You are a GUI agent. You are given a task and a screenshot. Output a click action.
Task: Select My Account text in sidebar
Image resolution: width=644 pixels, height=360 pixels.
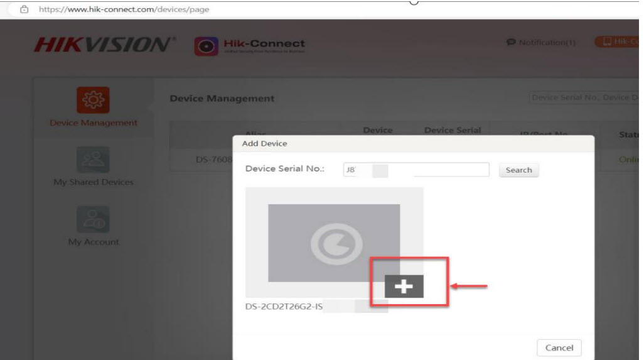pyautogui.click(x=93, y=242)
